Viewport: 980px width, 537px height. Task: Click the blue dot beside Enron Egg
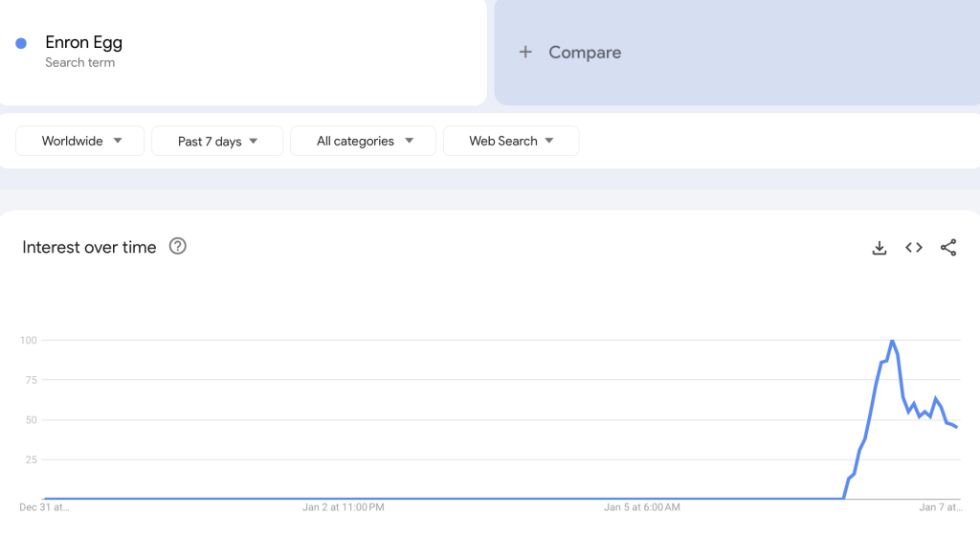point(21,43)
